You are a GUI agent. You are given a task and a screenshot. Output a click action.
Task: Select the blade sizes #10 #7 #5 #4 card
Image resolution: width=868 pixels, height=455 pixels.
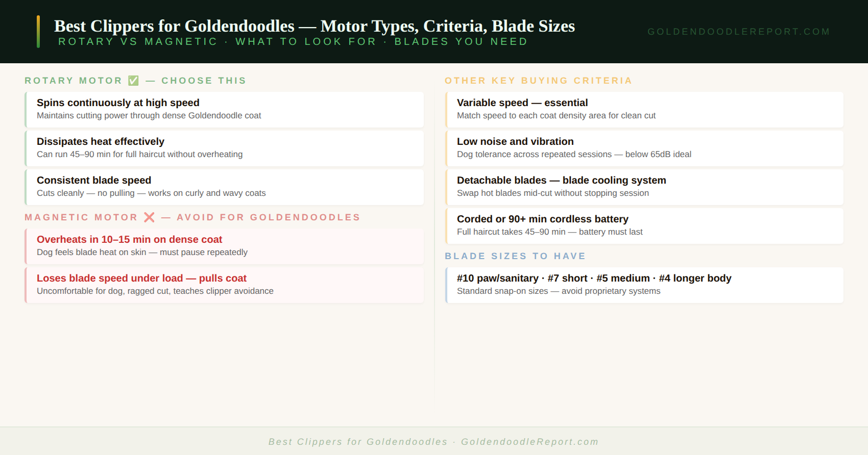point(644,285)
